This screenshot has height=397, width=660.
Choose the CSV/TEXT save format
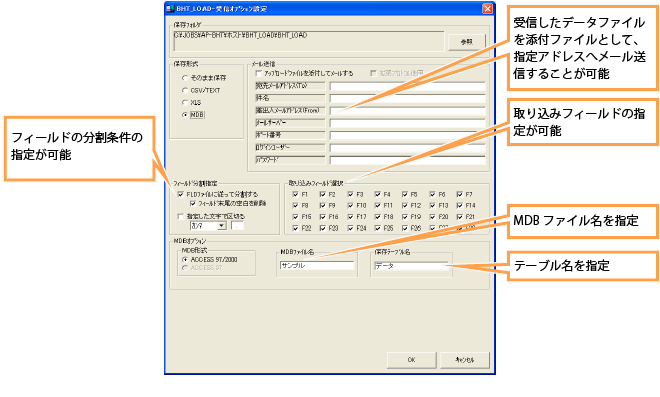pyautogui.click(x=185, y=90)
